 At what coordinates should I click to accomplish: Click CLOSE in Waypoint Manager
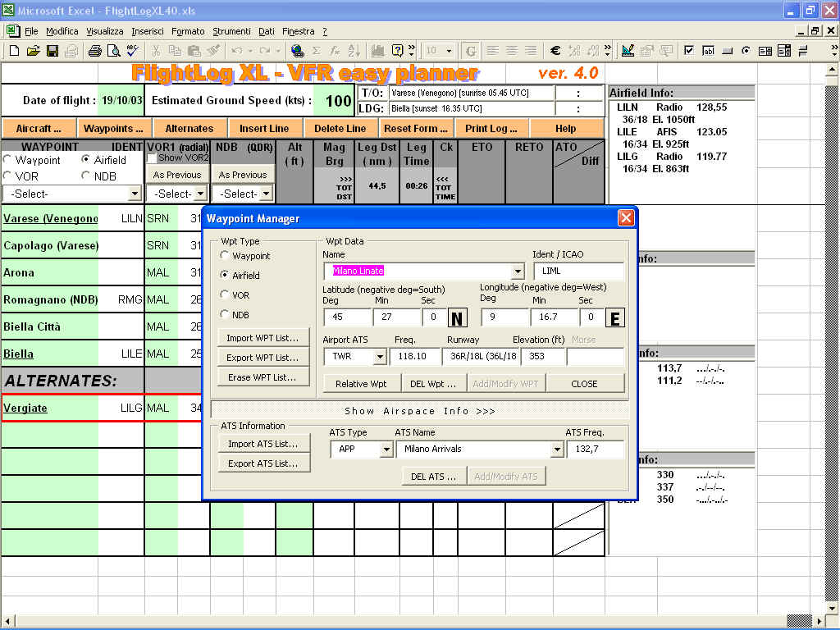click(x=585, y=384)
